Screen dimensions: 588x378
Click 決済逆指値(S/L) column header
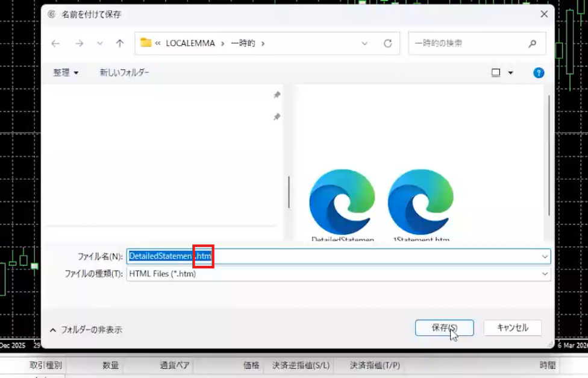[301, 365]
